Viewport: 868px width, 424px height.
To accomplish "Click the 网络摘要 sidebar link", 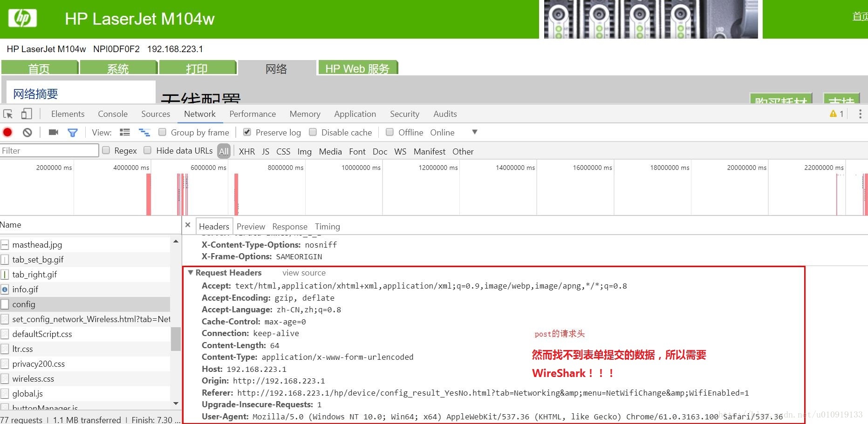I will (x=35, y=94).
